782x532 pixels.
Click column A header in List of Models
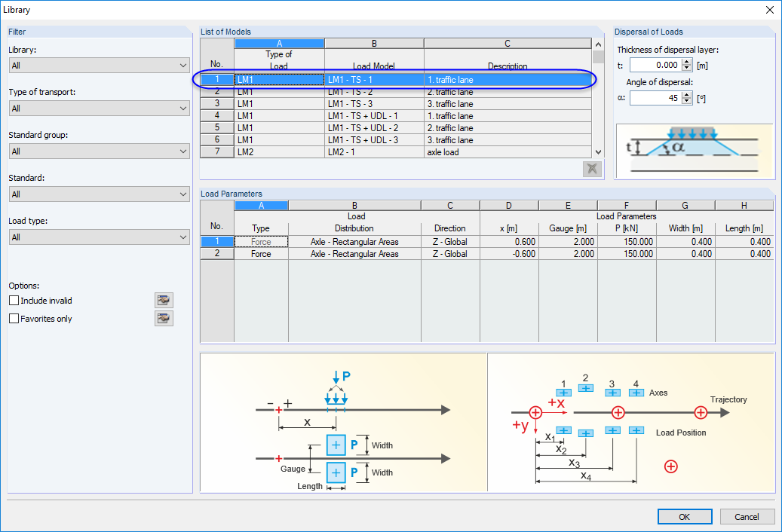(x=279, y=44)
